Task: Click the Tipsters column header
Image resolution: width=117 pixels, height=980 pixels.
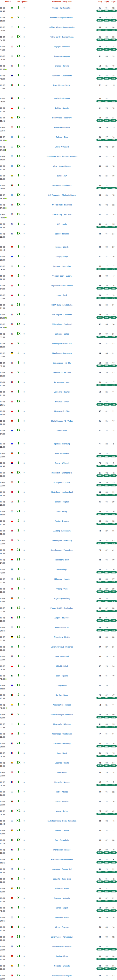Action: point(24,2)
